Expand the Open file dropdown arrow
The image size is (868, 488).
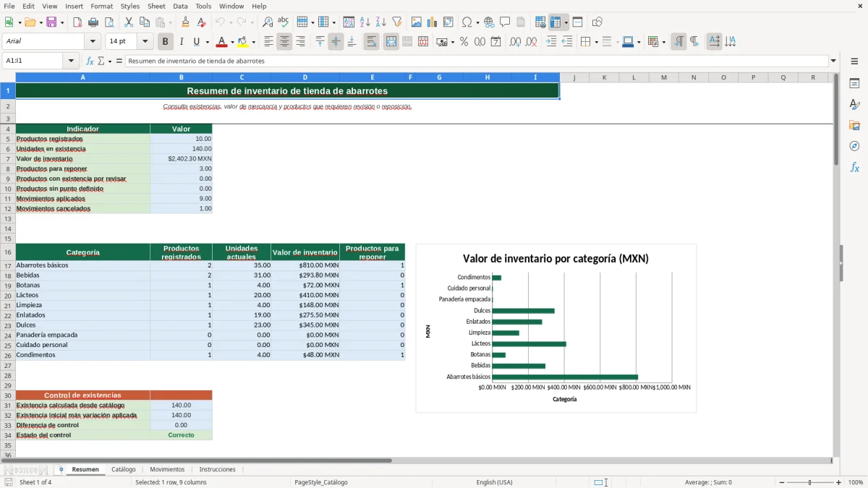(x=40, y=22)
